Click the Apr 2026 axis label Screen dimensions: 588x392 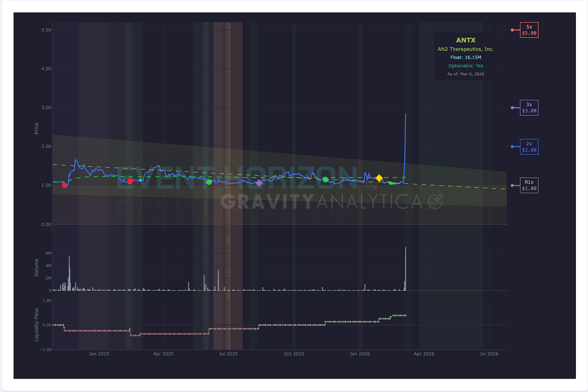coord(424,354)
